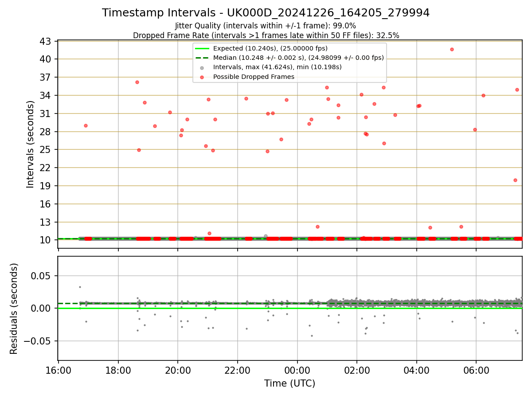Click the '16:00' x-axis tick label
Viewport: 532px width, 399px height.
(59, 370)
